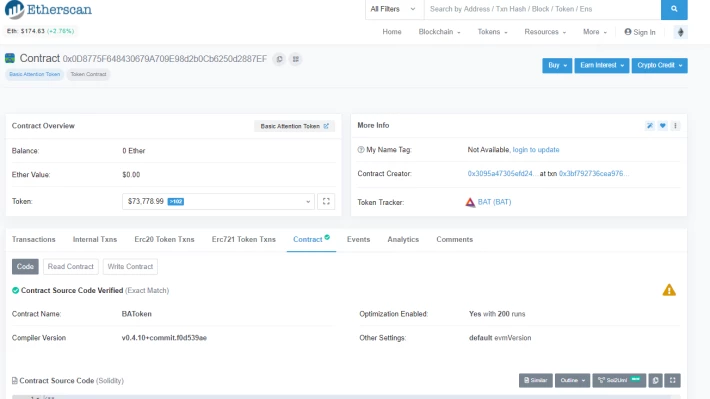Expand the Blockchain menu

439,32
